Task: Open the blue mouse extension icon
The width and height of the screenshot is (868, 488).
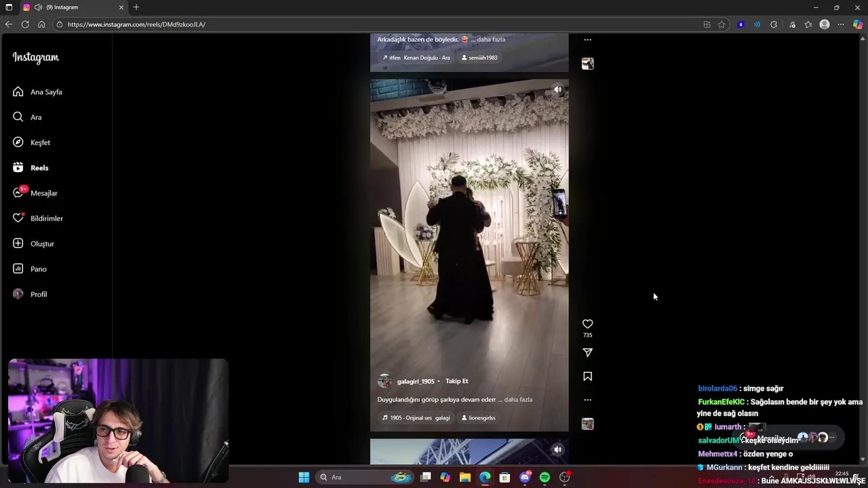Action: (x=741, y=24)
